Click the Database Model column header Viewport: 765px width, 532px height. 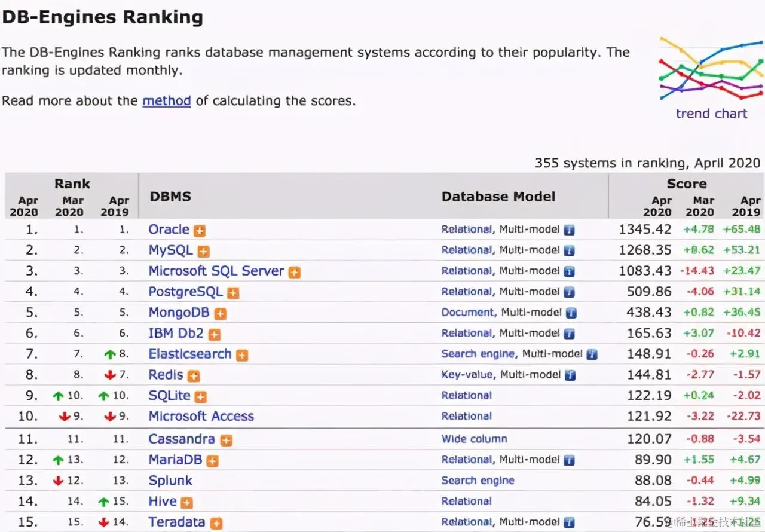tap(498, 197)
